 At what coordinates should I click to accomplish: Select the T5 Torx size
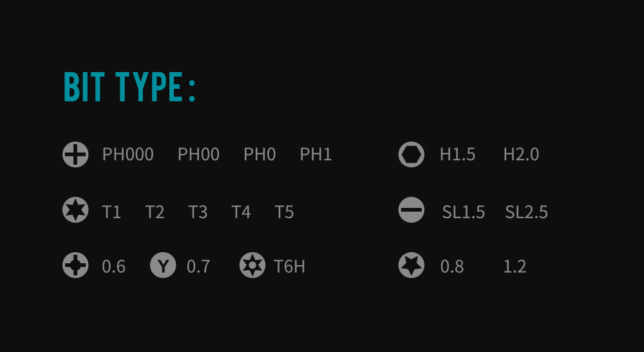click(x=284, y=212)
